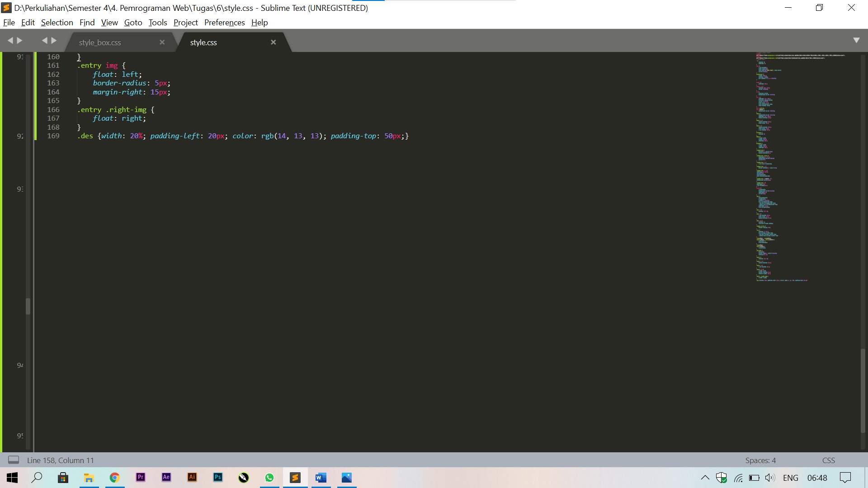Toggle the side bar panel switcher icon

[14, 460]
